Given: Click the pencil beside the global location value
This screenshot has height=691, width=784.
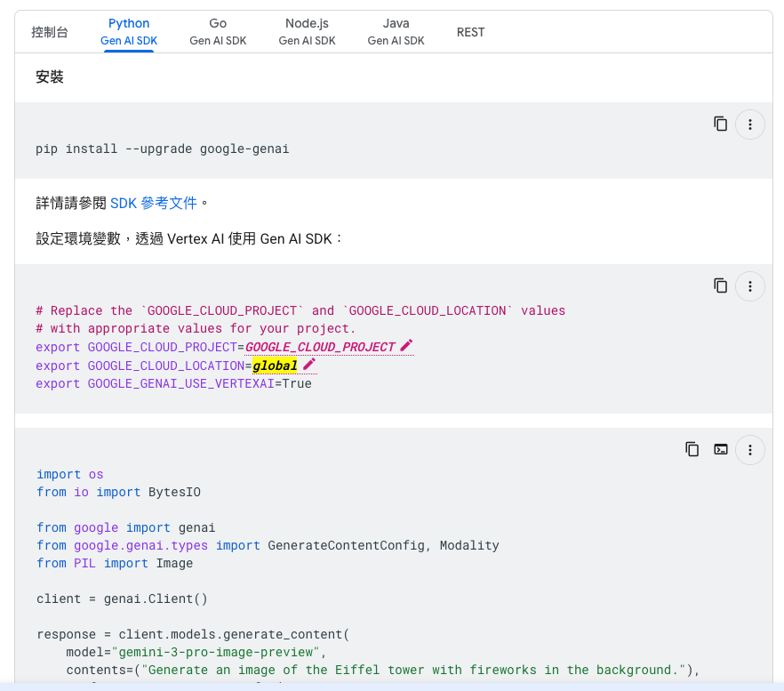Looking at the screenshot, I should pos(308,364).
